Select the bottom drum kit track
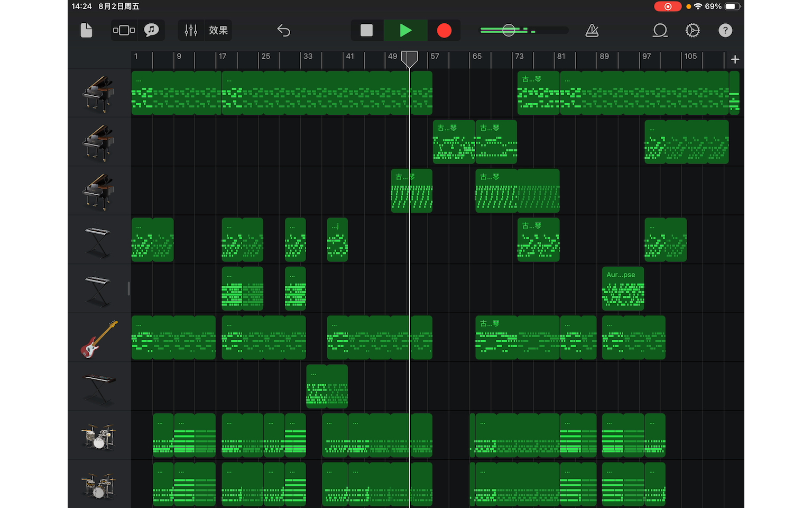The width and height of the screenshot is (812, 508). click(x=99, y=485)
